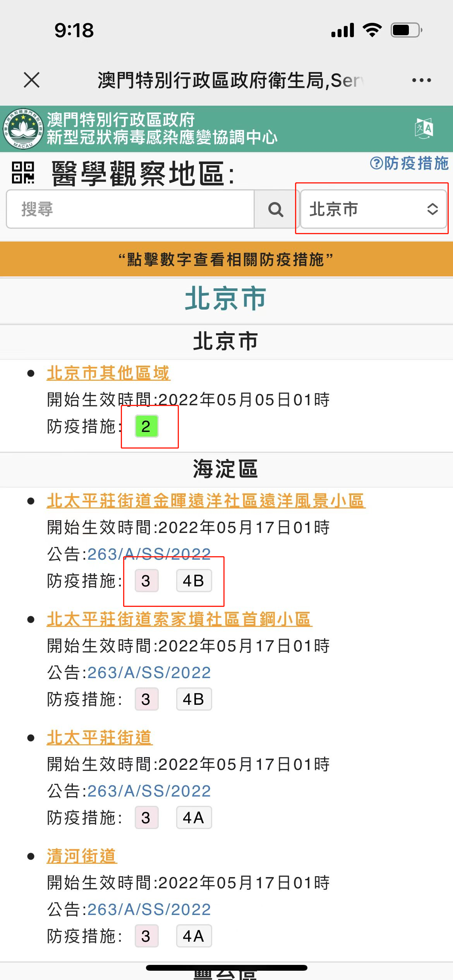Viewport: 453px width, 980px height.
Task: Tap measure 4A under 清河街道
Action: tap(194, 936)
